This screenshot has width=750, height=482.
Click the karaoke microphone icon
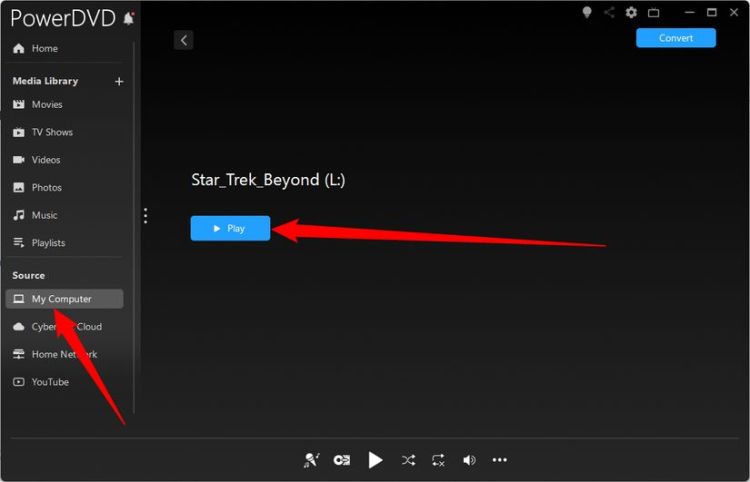[x=311, y=460]
